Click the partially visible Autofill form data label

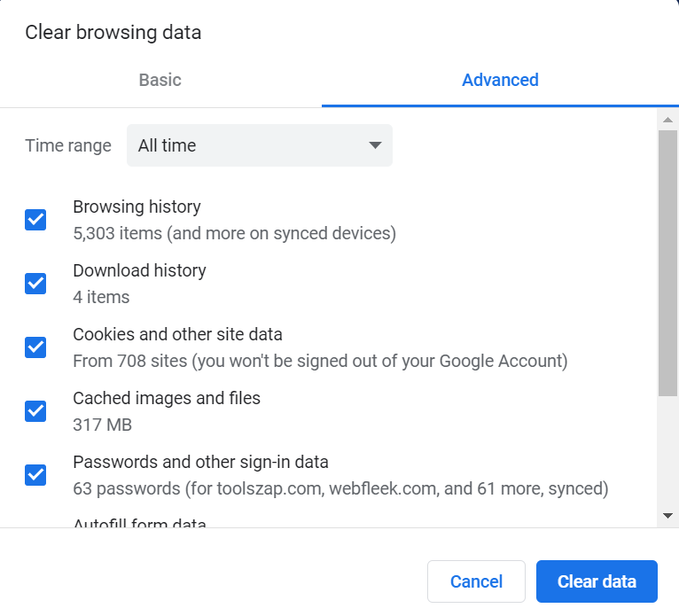[139, 524]
